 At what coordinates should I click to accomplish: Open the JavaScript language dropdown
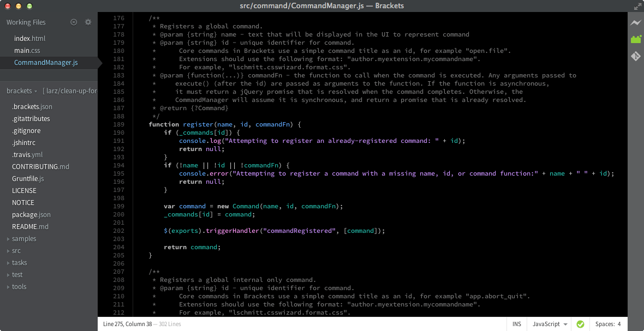548,323
